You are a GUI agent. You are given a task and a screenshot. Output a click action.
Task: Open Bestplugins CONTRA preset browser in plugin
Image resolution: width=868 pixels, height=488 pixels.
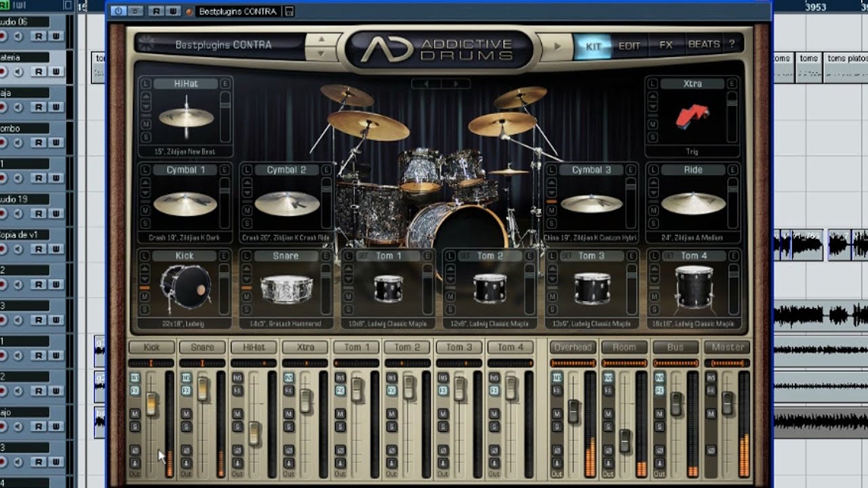[222, 45]
